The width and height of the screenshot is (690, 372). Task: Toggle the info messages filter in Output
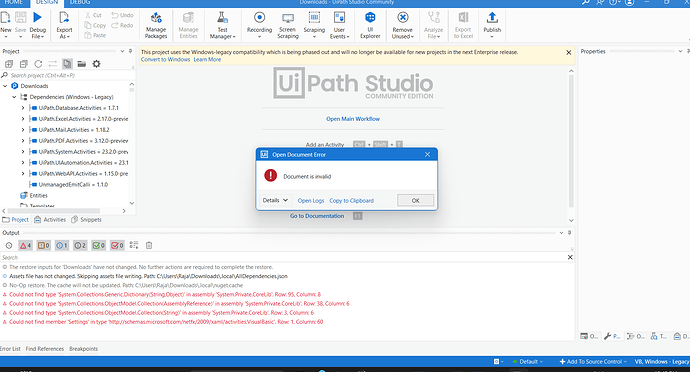pos(62,245)
